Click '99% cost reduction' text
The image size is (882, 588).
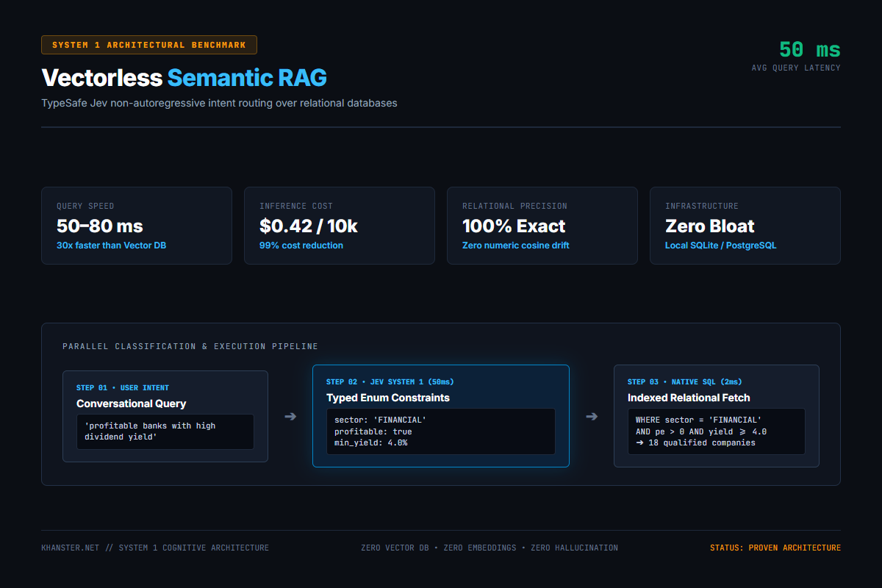301,245
